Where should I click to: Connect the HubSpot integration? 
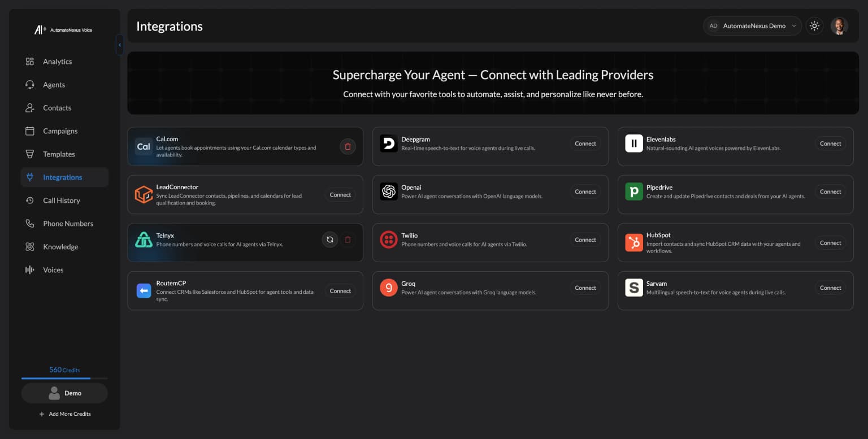pos(831,243)
